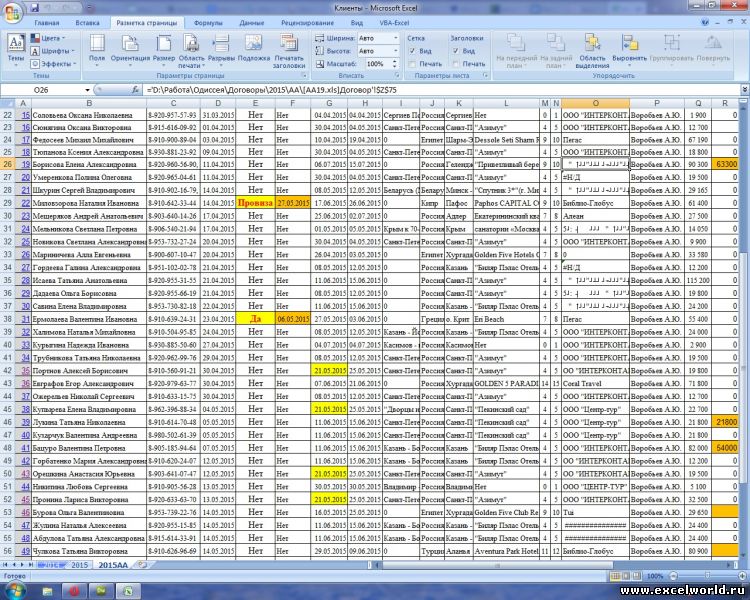Image resolution: width=750 pixels, height=600 pixels.
Task: Go to first sheet navigation arrow
Action: (6, 565)
